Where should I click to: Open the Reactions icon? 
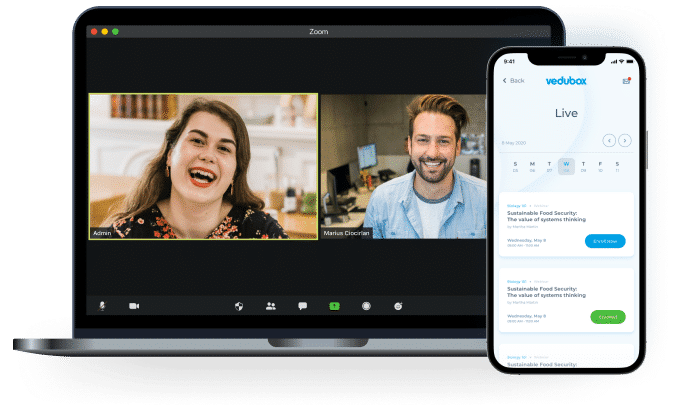(x=398, y=306)
